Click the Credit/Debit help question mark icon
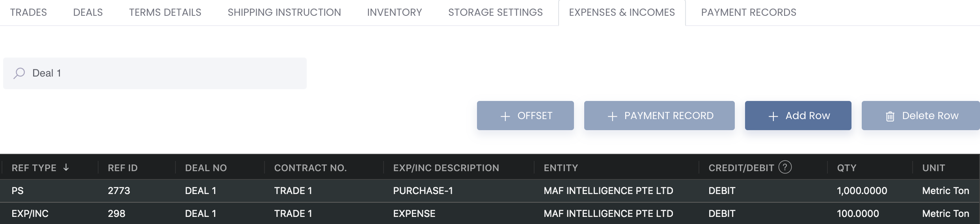This screenshot has height=224, width=980. 785,167
